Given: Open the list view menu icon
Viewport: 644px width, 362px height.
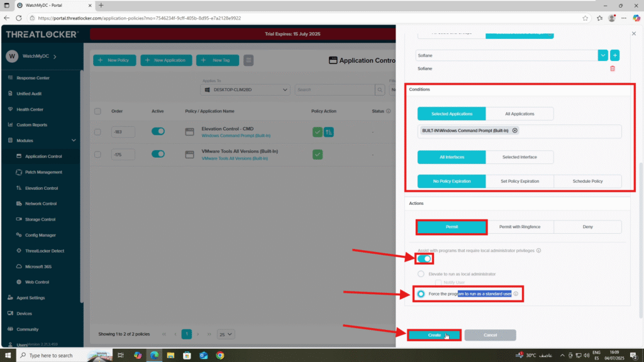Looking at the screenshot, I should (x=248, y=60).
